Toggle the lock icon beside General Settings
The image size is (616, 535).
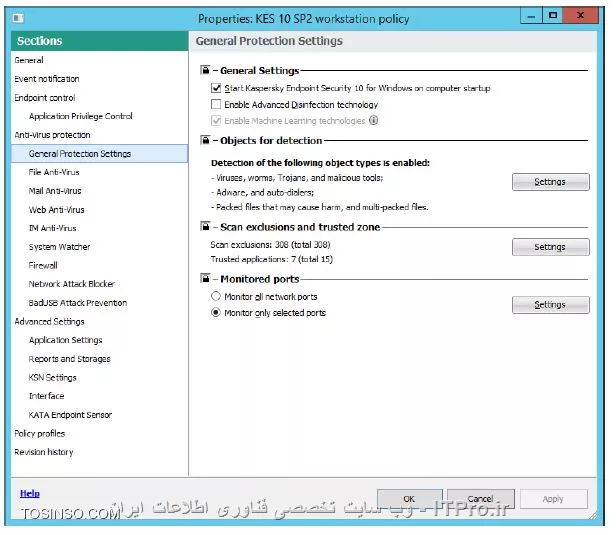205,70
